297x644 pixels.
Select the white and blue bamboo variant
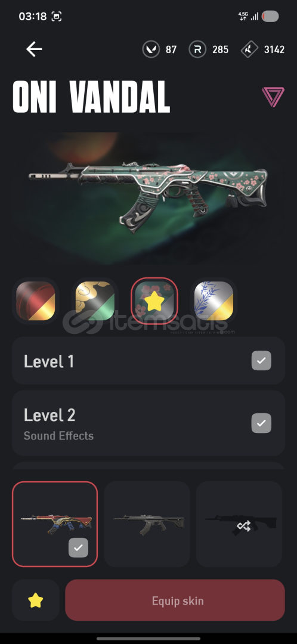214,301
